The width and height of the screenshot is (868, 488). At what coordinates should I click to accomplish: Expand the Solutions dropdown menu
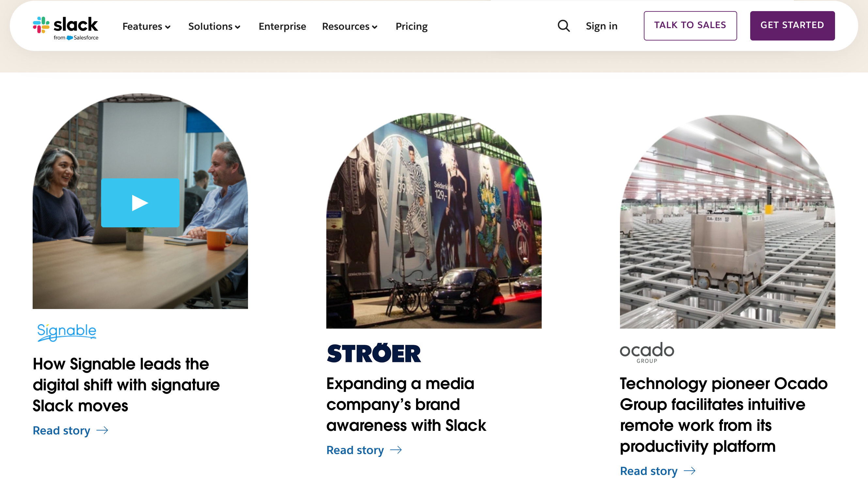pos(214,26)
